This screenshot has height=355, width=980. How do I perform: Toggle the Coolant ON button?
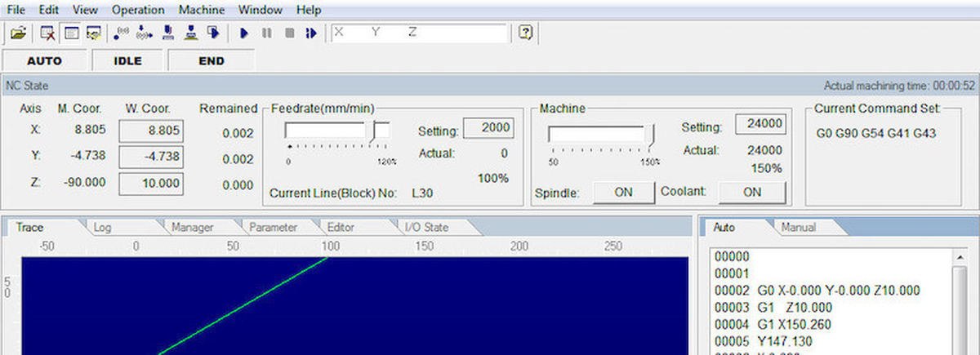[x=754, y=193]
